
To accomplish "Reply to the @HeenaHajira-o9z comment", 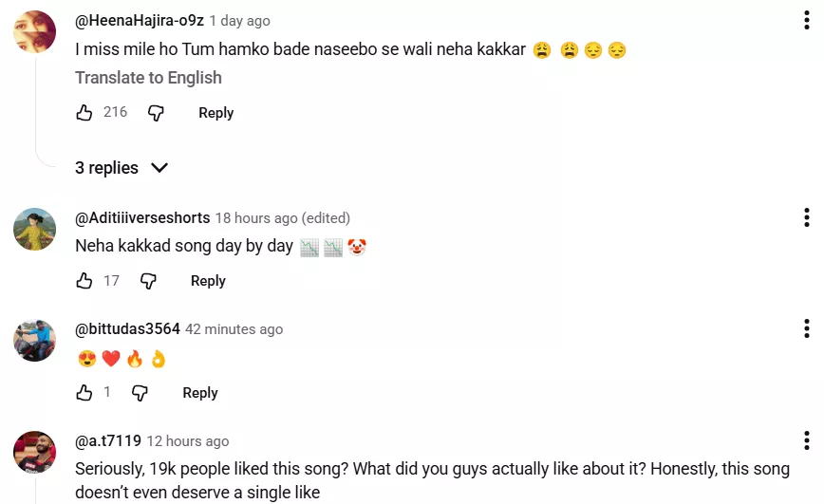I will click(x=215, y=113).
